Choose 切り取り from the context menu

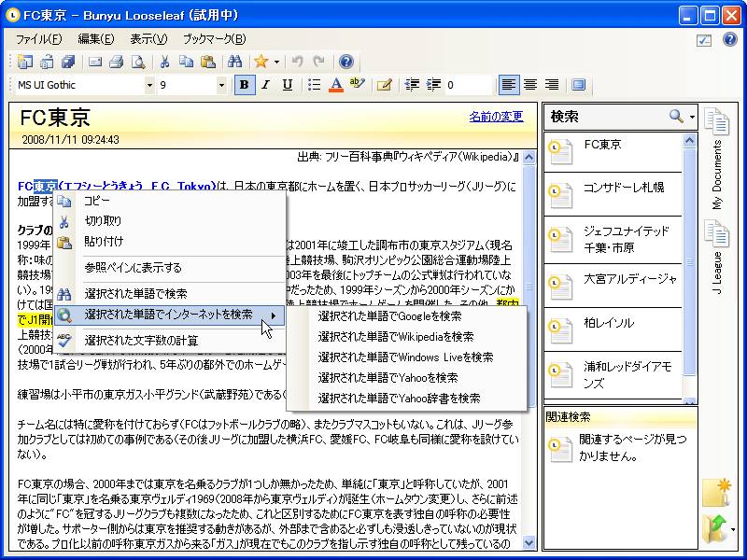(x=170, y=221)
